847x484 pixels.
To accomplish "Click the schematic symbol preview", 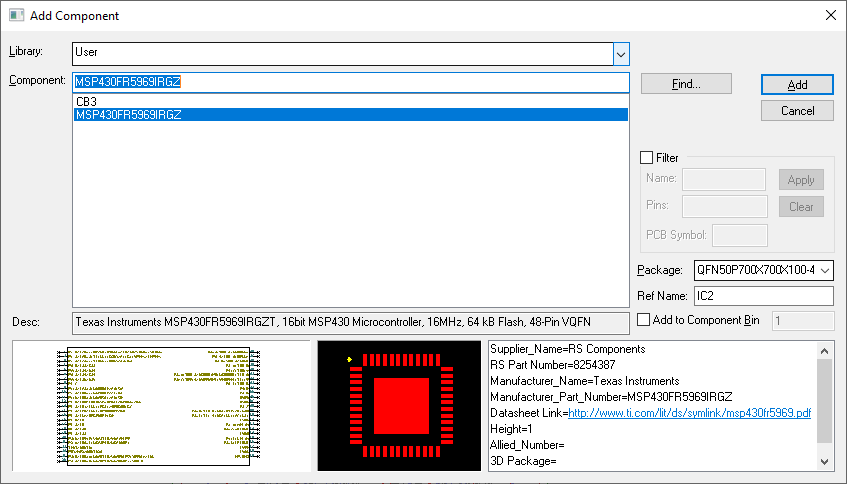I will click(162, 406).
